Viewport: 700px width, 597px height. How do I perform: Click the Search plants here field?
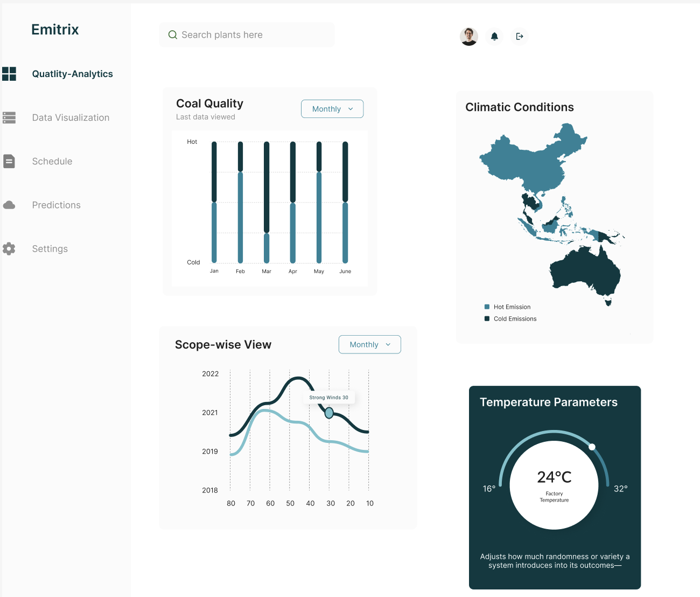click(x=246, y=34)
